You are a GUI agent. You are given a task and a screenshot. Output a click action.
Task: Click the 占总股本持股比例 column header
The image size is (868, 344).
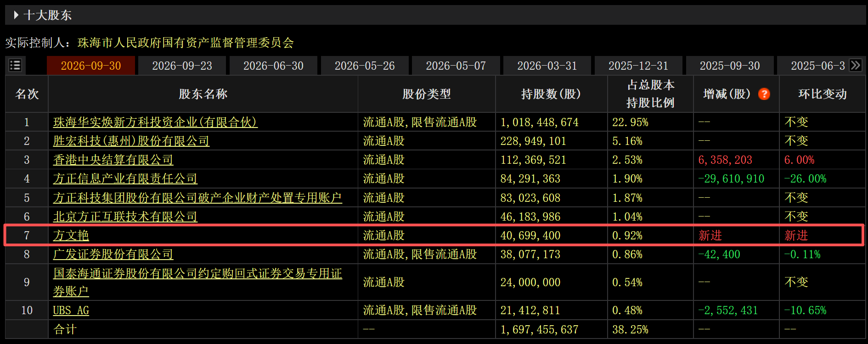(650, 94)
